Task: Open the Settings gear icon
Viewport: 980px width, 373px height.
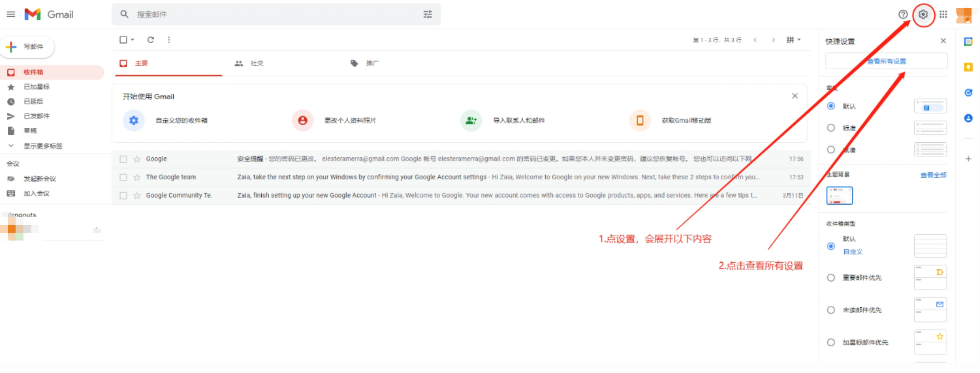Action: pos(923,14)
